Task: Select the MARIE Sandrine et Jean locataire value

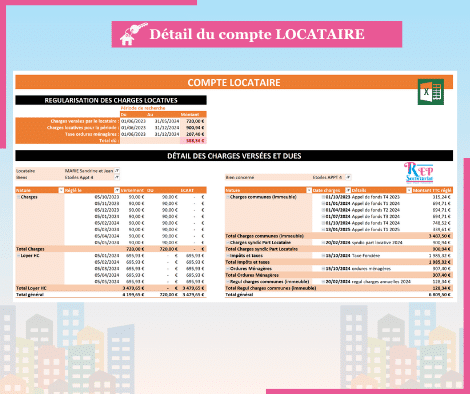Action: pyautogui.click(x=89, y=171)
